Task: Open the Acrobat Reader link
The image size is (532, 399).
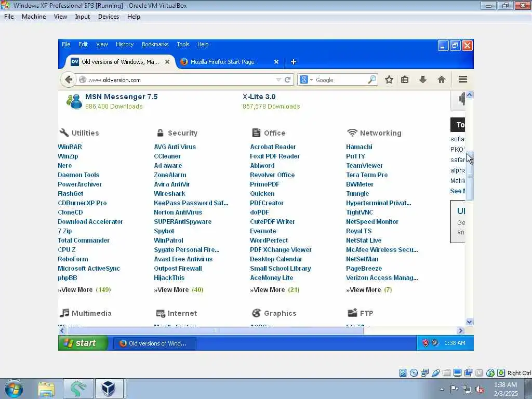Action: click(x=273, y=147)
